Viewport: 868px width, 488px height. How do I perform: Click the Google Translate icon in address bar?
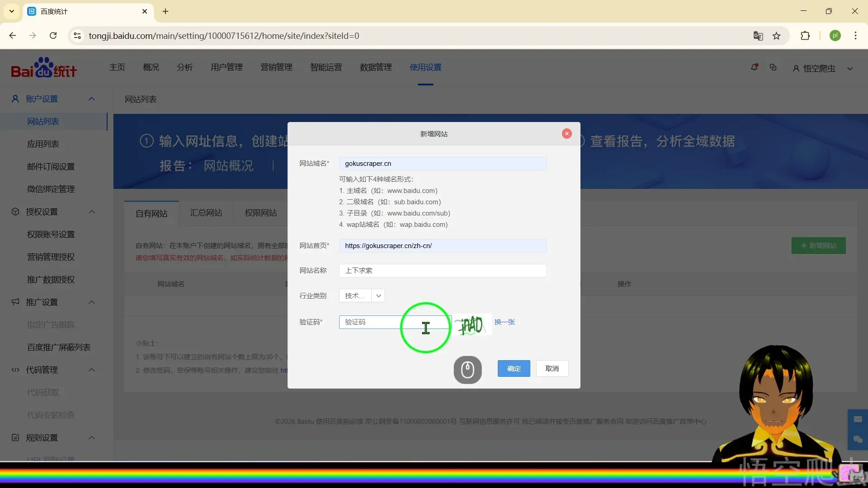[758, 36]
